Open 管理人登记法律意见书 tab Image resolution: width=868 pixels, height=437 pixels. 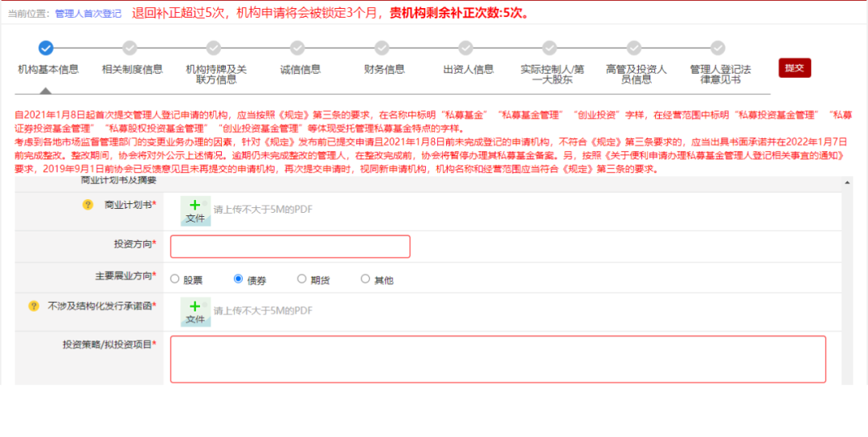tap(720, 75)
